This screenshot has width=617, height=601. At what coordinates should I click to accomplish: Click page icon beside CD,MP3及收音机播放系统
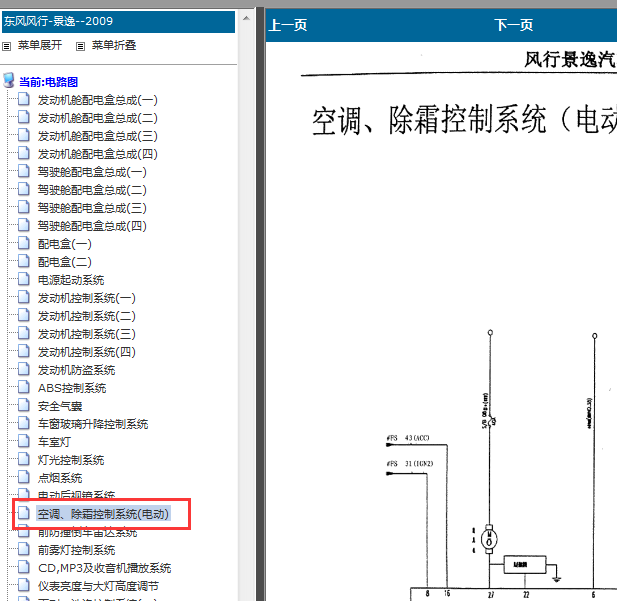tap(24, 567)
